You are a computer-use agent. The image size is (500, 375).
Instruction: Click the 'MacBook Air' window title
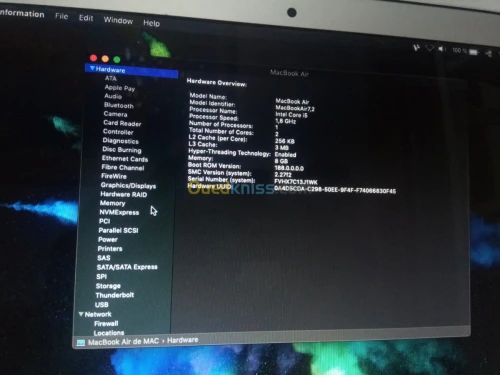pyautogui.click(x=289, y=73)
